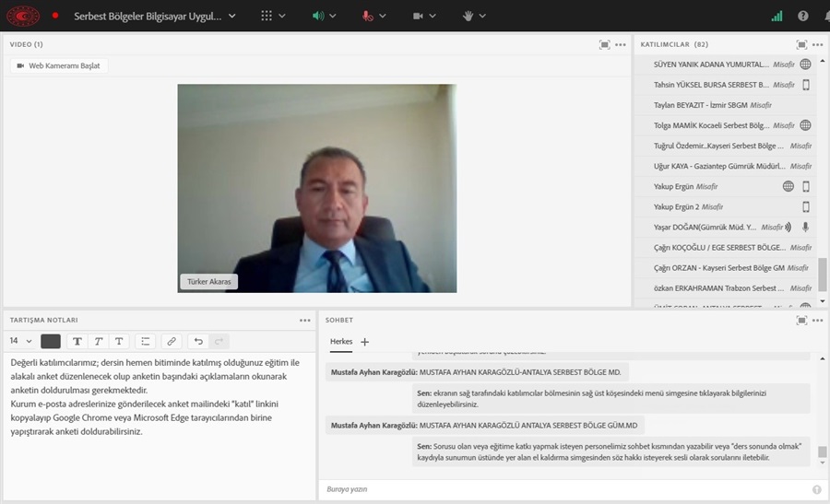This screenshot has height=504, width=830.
Task: Toggle the muted microphone icon
Action: [x=367, y=16]
